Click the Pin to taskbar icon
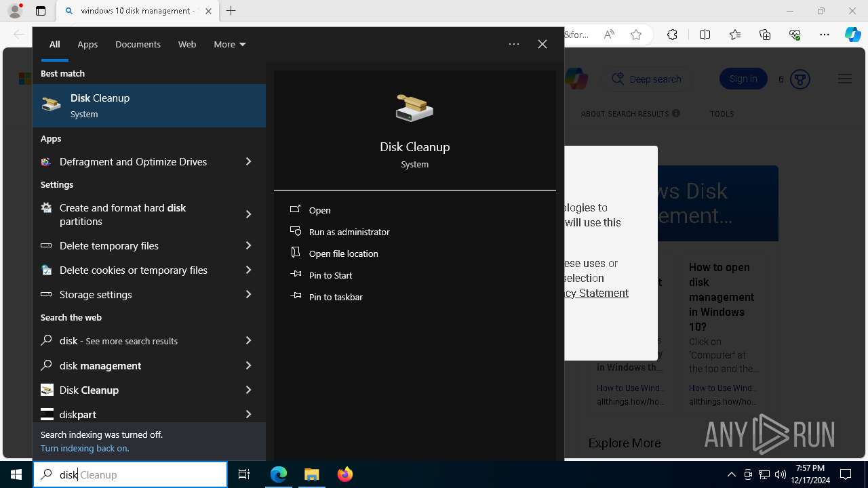The height and width of the screenshot is (488, 868). click(295, 296)
